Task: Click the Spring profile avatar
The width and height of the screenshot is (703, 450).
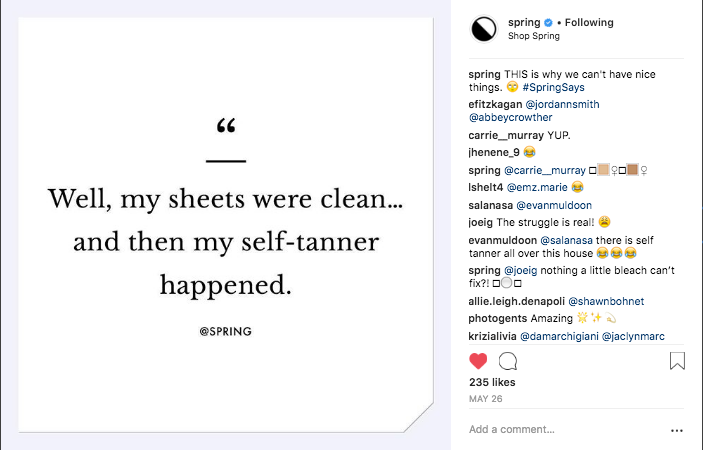Action: click(x=485, y=29)
